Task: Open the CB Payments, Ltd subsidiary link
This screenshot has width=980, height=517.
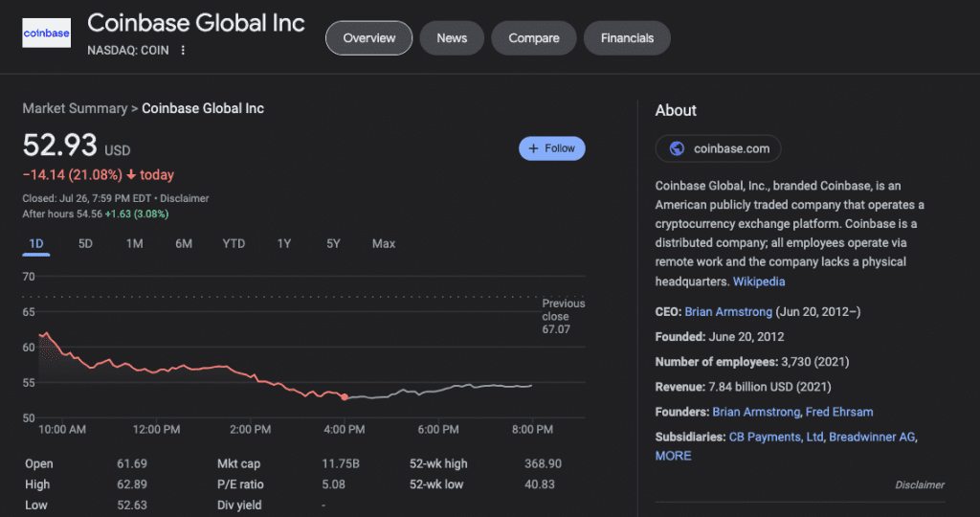Action: click(x=776, y=437)
